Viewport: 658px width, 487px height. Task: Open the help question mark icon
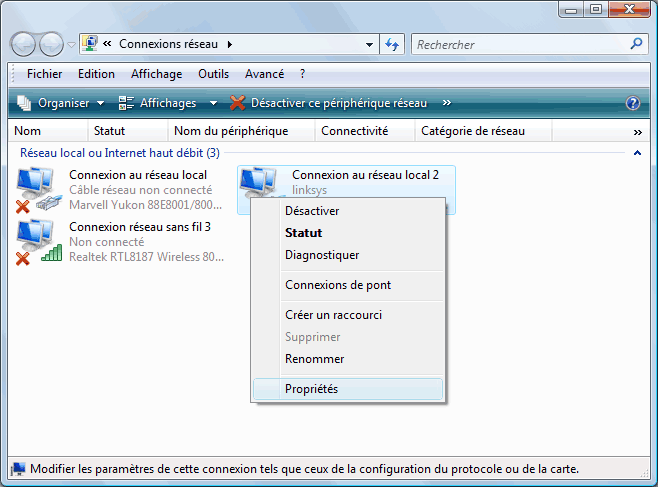click(632, 103)
